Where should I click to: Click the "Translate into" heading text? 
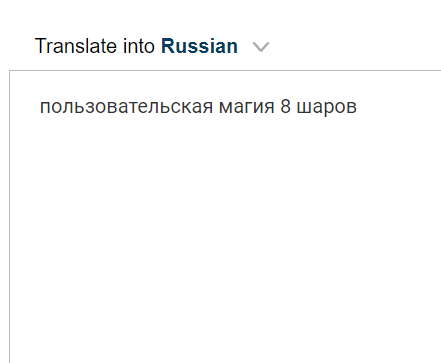click(95, 46)
